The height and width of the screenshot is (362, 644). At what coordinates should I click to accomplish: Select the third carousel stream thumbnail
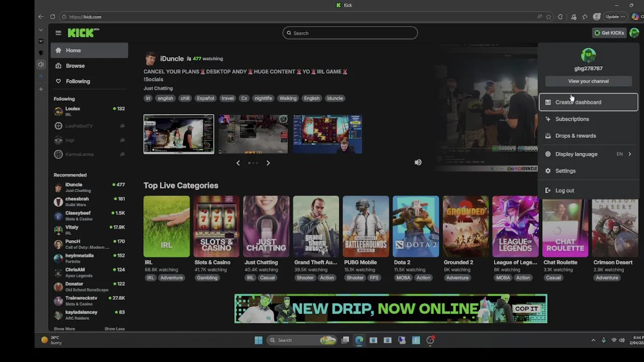click(x=328, y=134)
